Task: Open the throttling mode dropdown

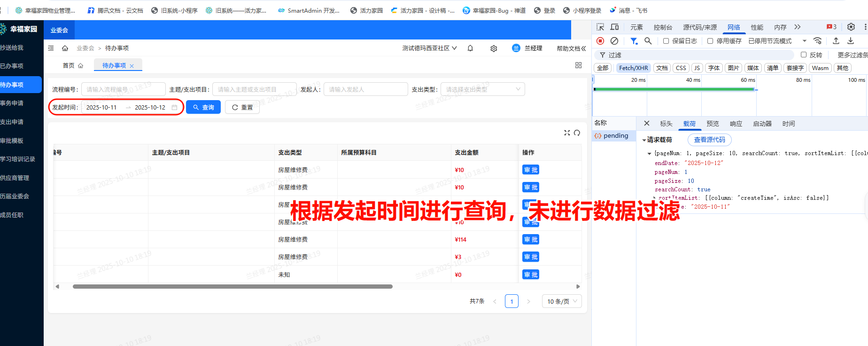Action: [x=777, y=41]
